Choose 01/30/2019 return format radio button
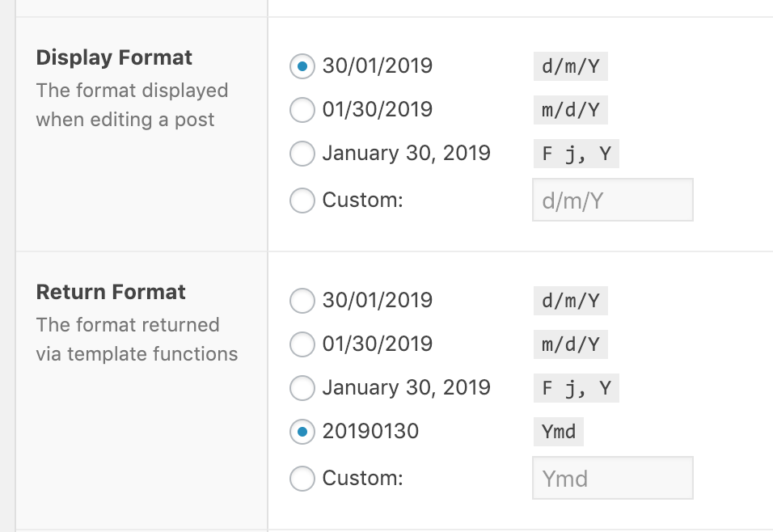Viewport: 773px width, 532px height. coord(302,344)
